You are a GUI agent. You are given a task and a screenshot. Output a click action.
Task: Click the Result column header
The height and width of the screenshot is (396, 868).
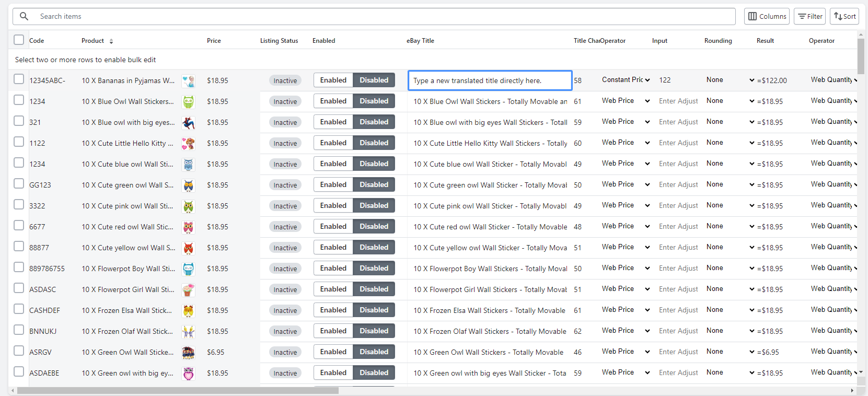tap(765, 41)
